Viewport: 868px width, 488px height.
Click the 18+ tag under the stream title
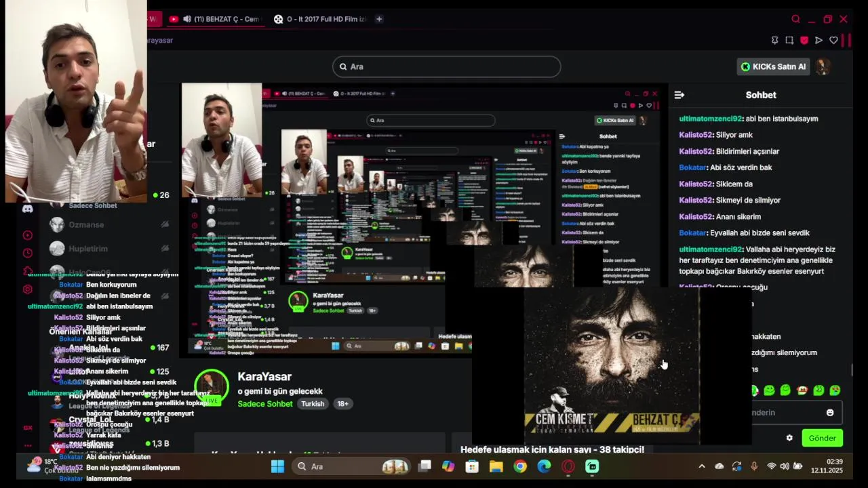tap(343, 404)
